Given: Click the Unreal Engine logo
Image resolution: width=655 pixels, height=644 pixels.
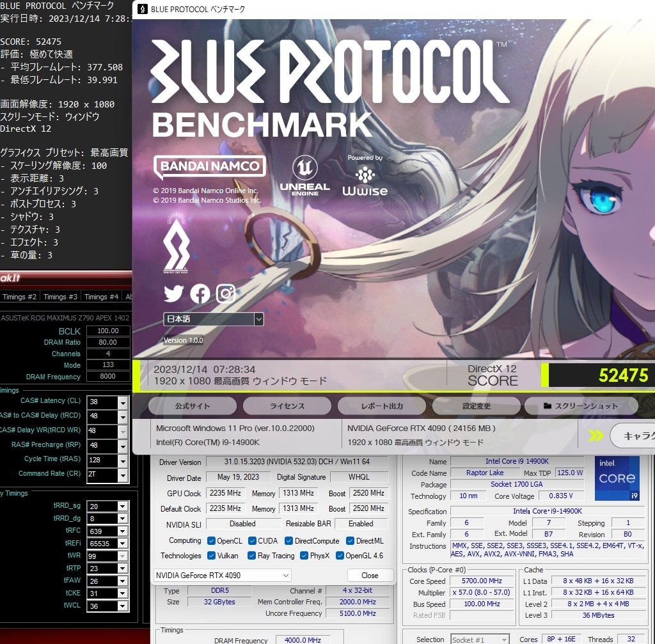Looking at the screenshot, I should click(x=305, y=176).
